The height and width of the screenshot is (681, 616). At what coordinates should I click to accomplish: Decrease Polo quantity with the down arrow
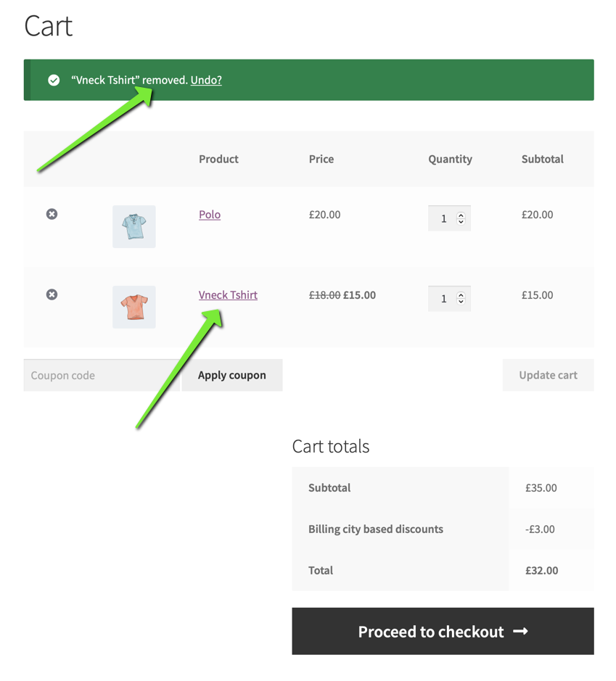pyautogui.click(x=461, y=221)
